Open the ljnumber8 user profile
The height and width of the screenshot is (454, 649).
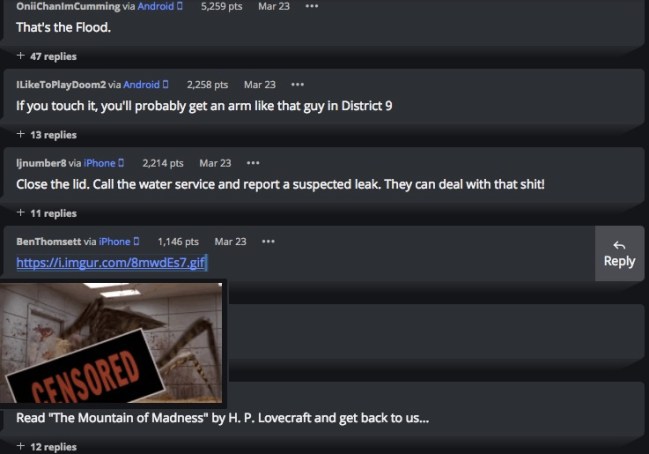(x=41, y=163)
